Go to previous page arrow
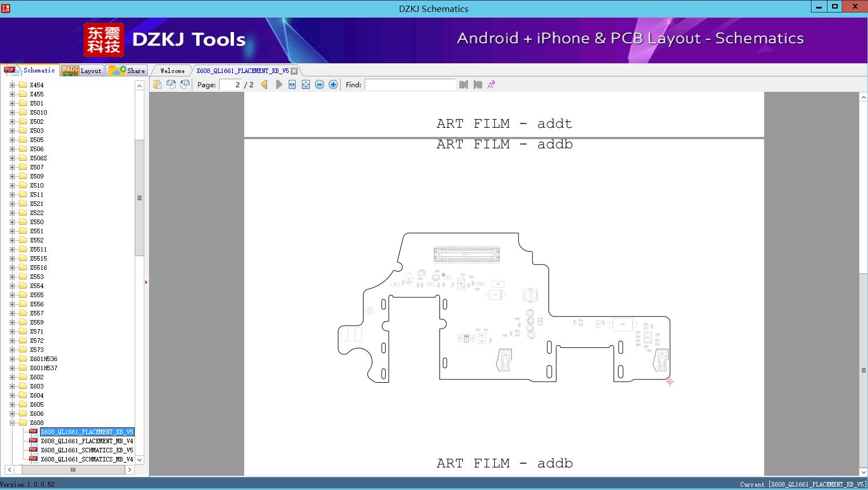Image resolution: width=868 pixels, height=490 pixels. pyautogui.click(x=263, y=84)
